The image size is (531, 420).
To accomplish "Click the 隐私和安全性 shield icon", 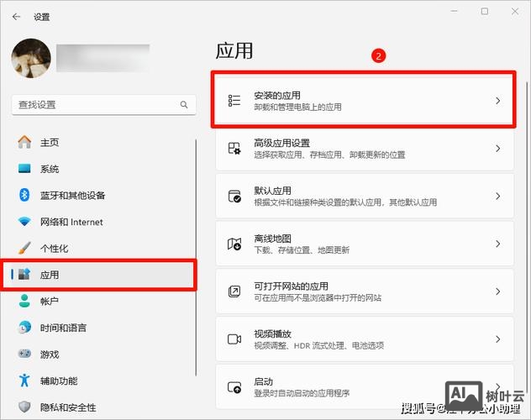I will coord(24,407).
